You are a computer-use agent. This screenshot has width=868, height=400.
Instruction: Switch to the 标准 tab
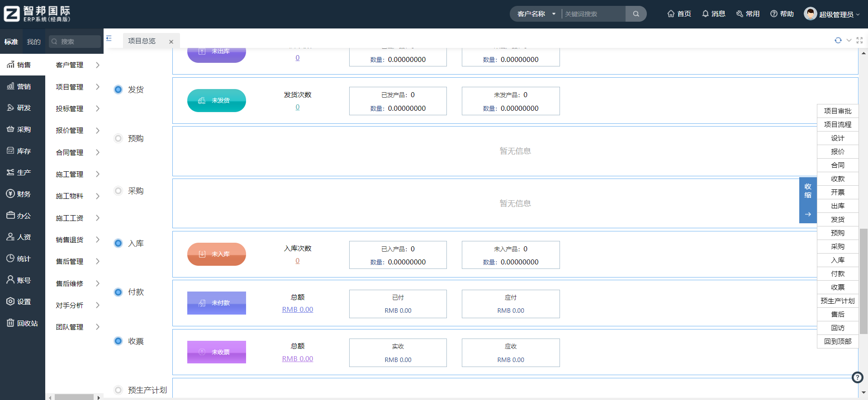(11, 42)
